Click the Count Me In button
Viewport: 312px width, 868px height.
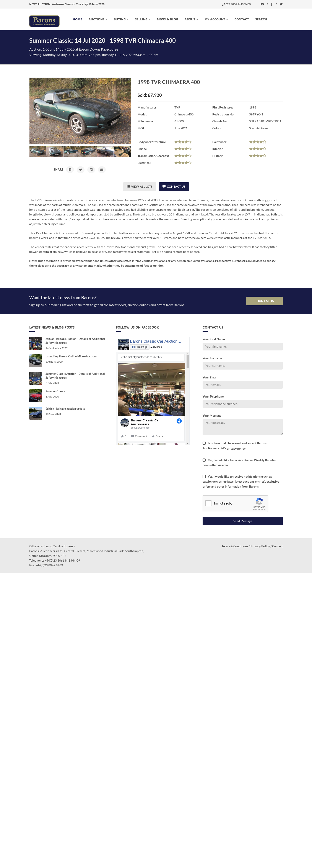pos(264,301)
